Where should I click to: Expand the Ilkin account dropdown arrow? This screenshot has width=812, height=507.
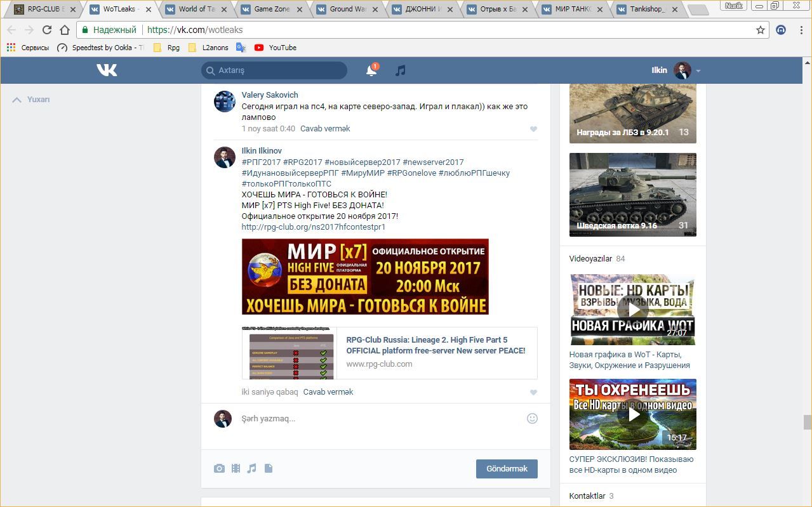click(698, 70)
